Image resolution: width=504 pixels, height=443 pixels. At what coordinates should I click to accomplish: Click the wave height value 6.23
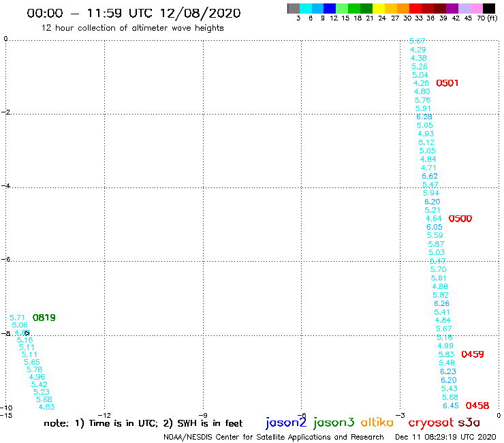[448, 371]
